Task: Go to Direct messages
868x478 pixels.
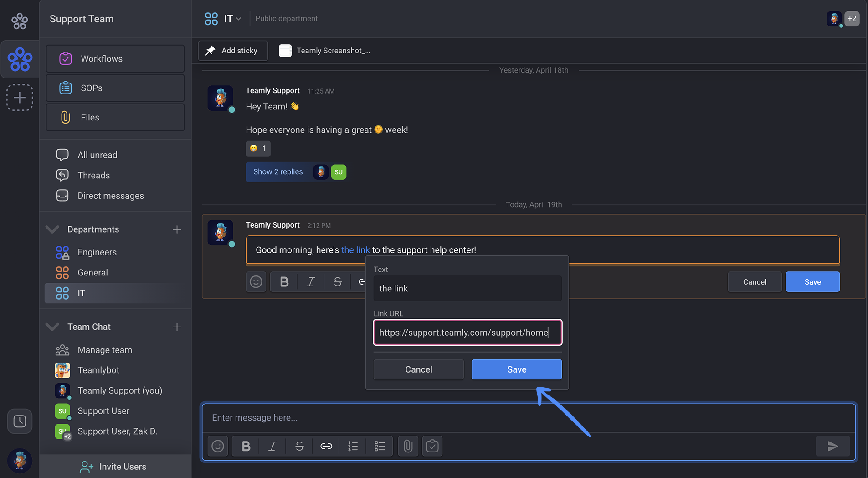Action: 110,196
